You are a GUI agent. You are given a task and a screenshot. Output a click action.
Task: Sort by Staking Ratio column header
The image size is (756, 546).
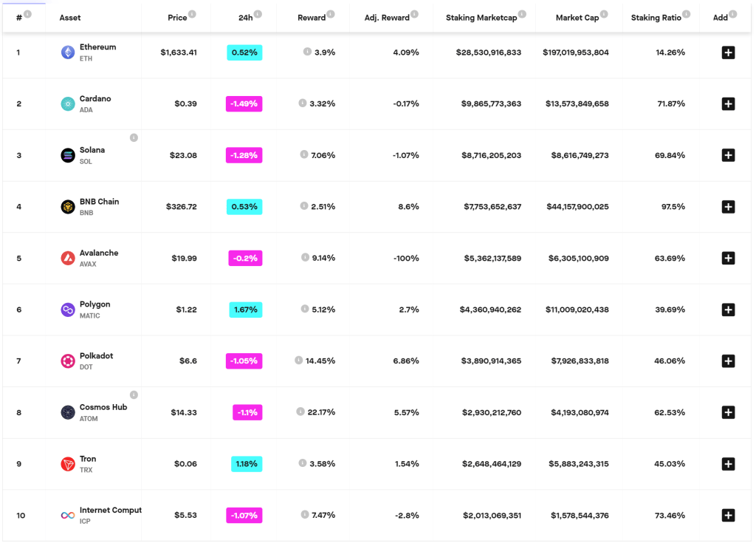[x=656, y=18]
